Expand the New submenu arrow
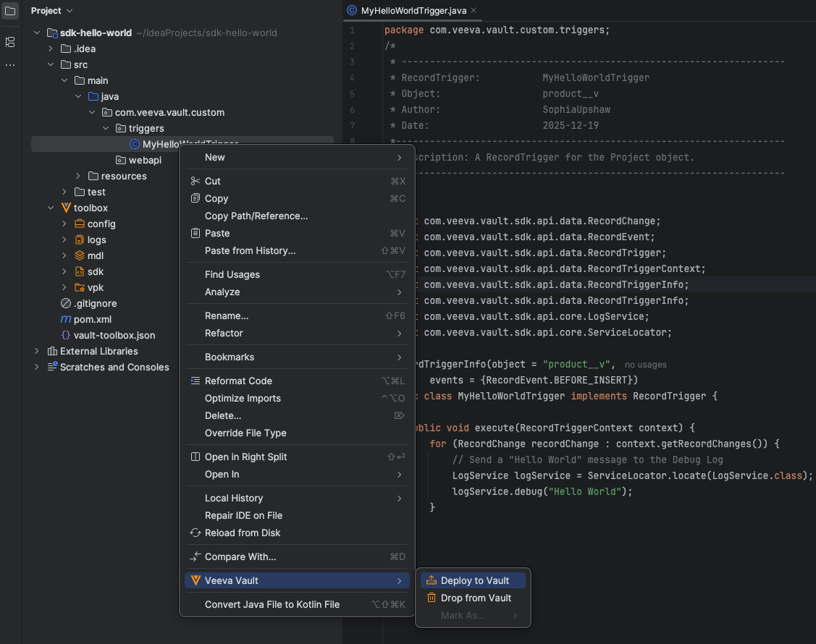 399,158
